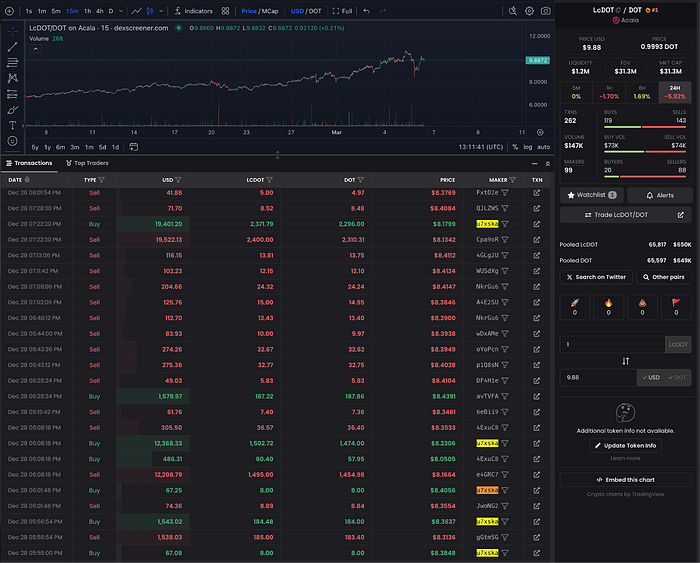Expand the timeframe dropdown arrow
The width and height of the screenshot is (700, 563).
click(x=121, y=11)
